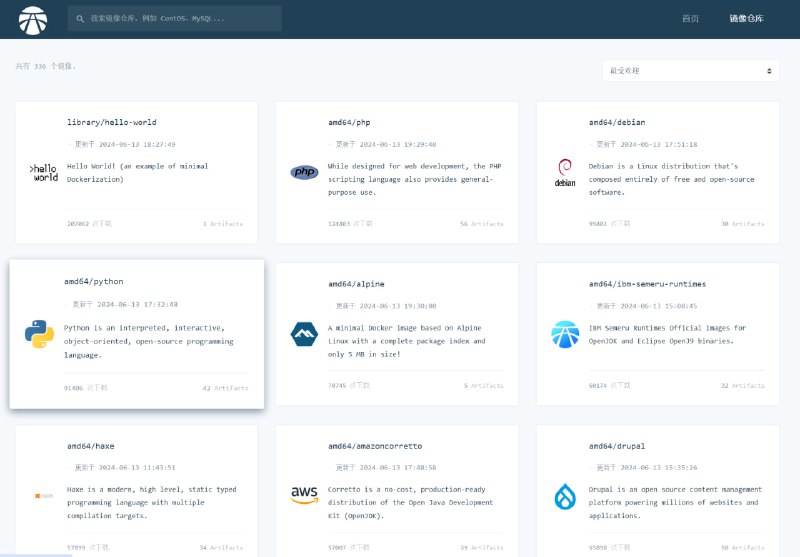Screen dimensions: 800x557
Task: Click the alpine card download count
Action: 348,386
